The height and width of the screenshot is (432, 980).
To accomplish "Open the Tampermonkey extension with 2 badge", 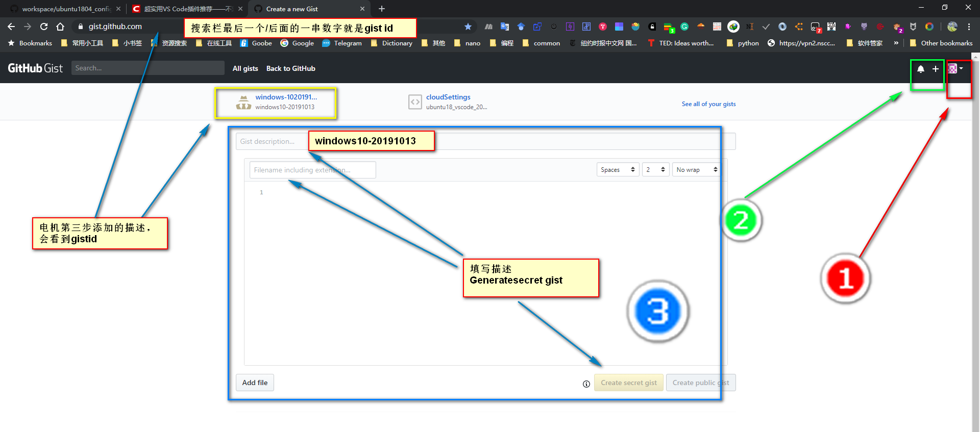I will pos(897,28).
